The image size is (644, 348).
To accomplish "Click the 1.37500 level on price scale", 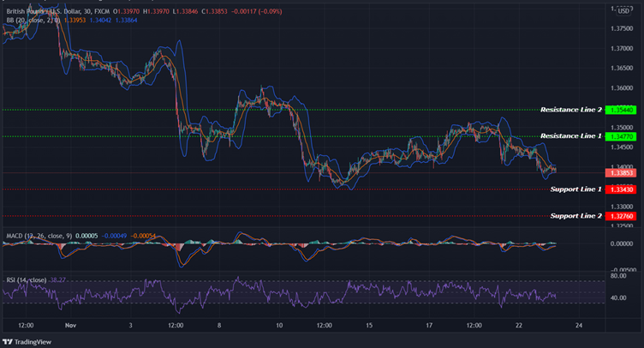I will 621,28.
